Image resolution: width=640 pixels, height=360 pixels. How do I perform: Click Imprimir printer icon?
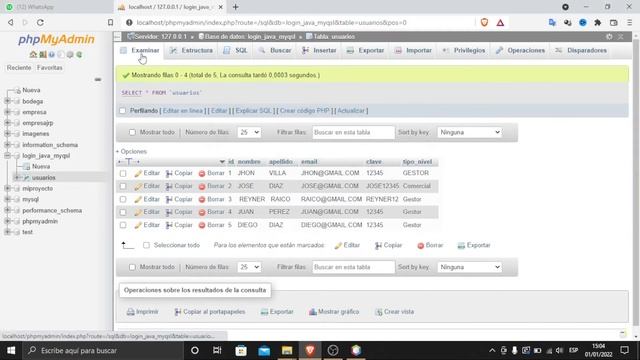click(x=130, y=312)
